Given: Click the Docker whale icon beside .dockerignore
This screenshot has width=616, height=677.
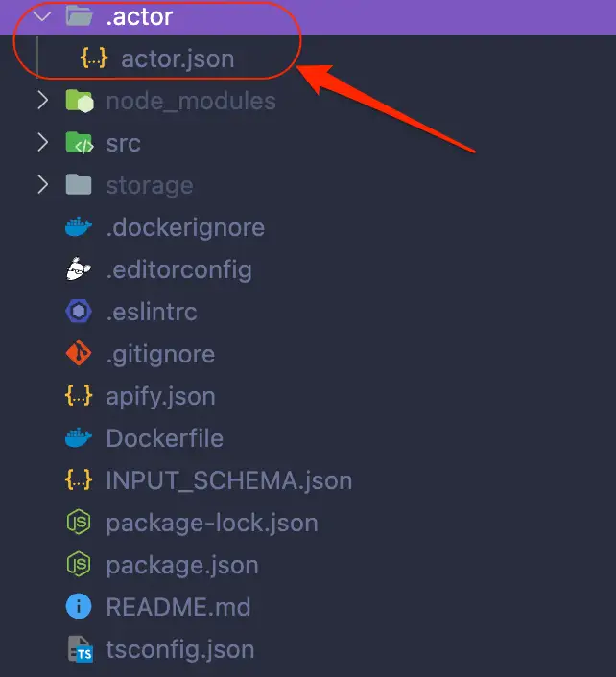Looking at the screenshot, I should click(x=78, y=227).
